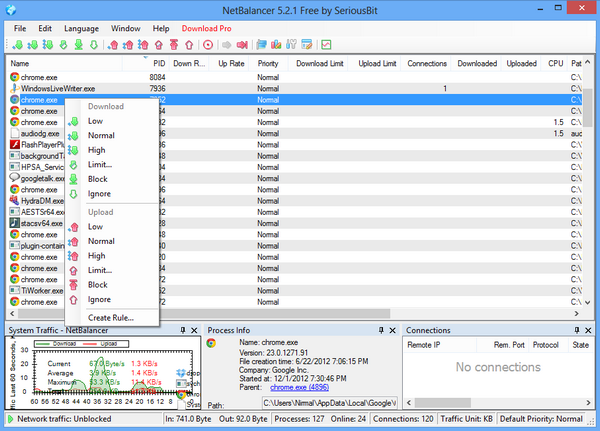This screenshot has height=431, width=600.
Task: Click the Upload High priority toolbar icon
Action: [143, 45]
